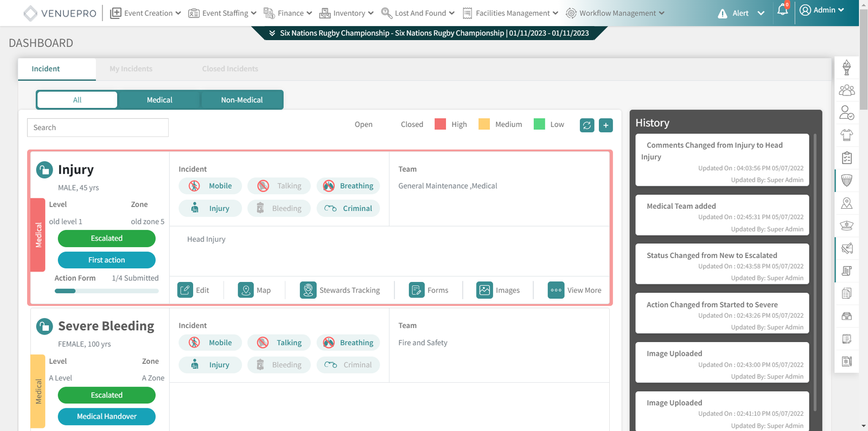Toggle the Talking tag on Injury incident
The height and width of the screenshot is (431, 868).
coord(279,186)
